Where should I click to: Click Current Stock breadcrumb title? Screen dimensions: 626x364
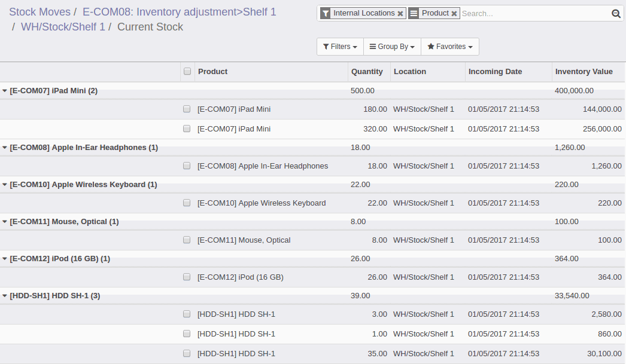point(150,27)
